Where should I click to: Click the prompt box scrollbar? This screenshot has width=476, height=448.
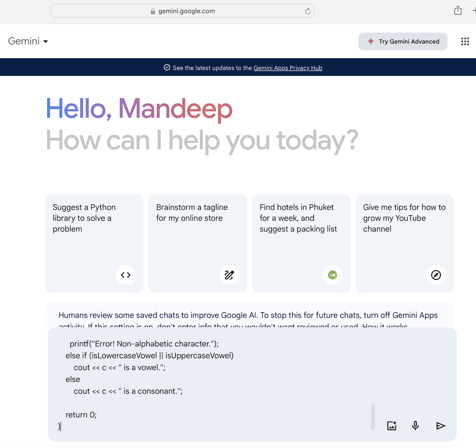click(373, 416)
